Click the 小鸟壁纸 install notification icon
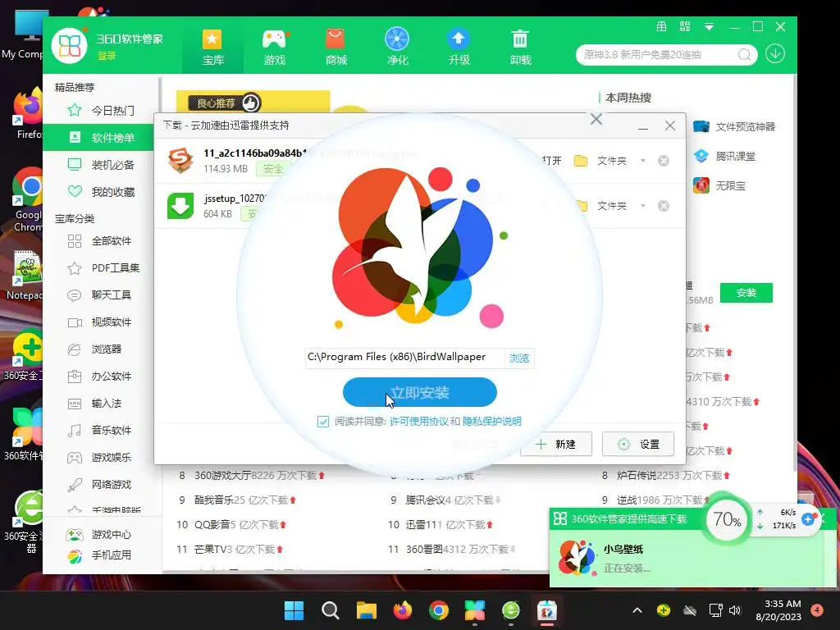The width and height of the screenshot is (840, 630). (577, 558)
